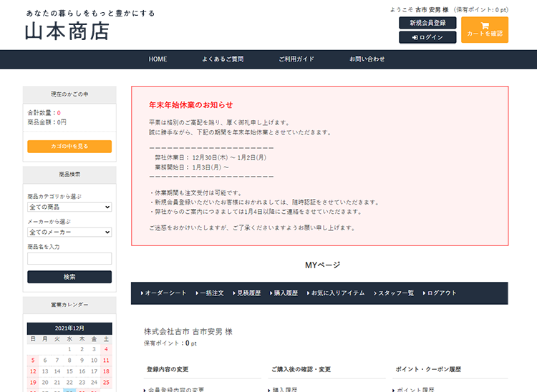Click the 商品名を入力 text field

click(x=69, y=258)
